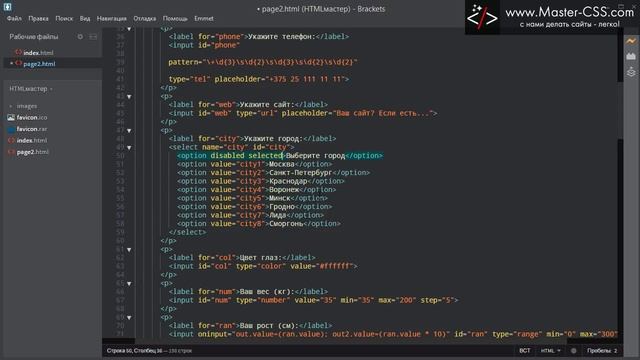Click the favicon.rar file icon
The width and height of the screenshot is (640, 360).
(11, 129)
